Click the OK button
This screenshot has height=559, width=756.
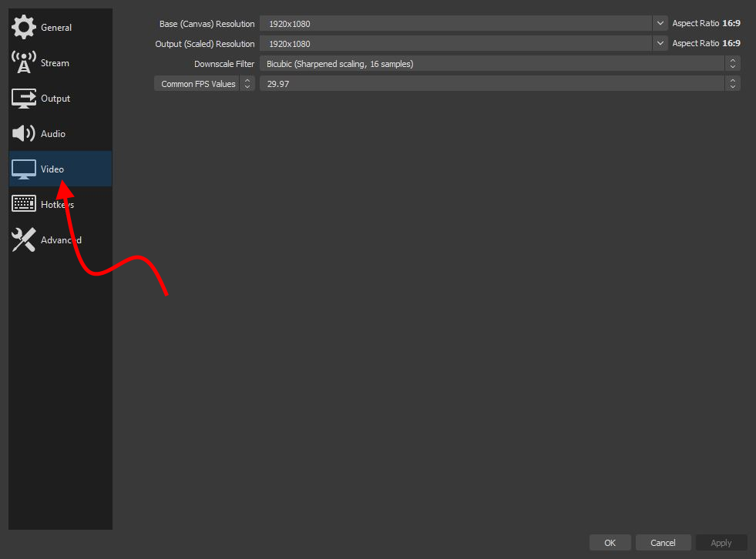click(610, 543)
